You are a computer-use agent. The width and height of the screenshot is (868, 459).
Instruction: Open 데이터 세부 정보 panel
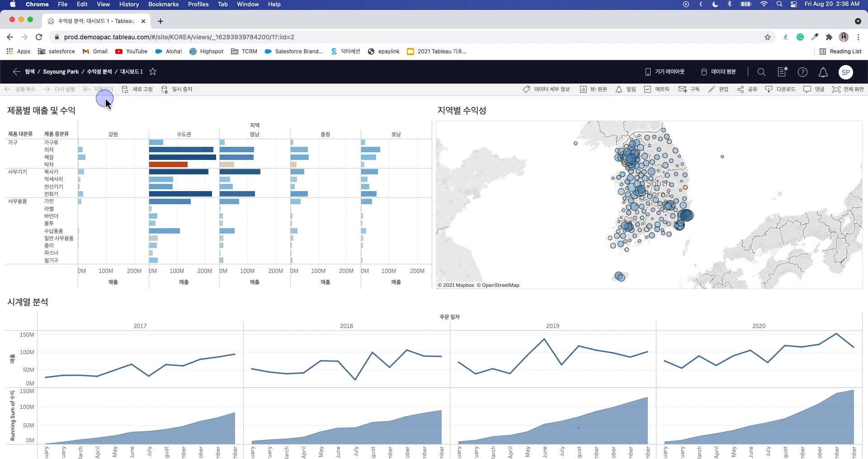(x=547, y=89)
